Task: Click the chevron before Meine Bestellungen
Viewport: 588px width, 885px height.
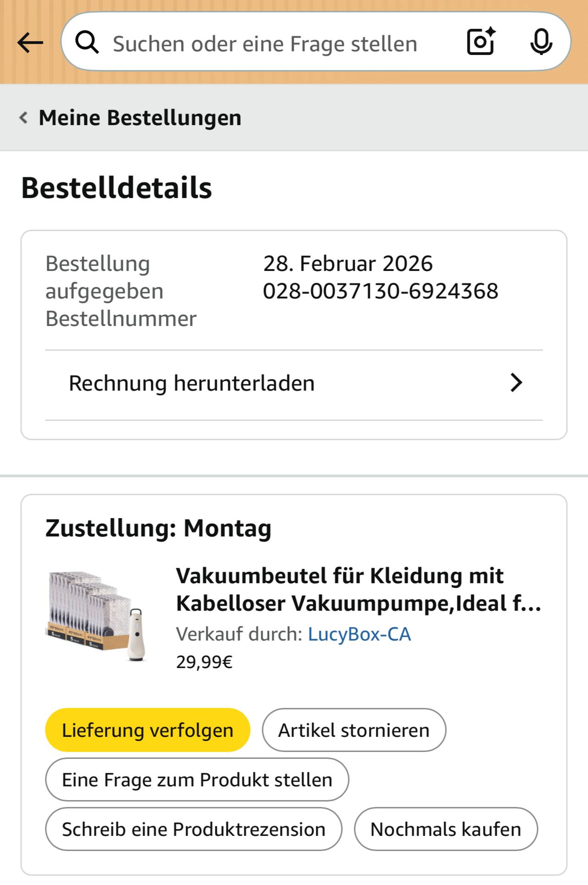Action: pyautogui.click(x=23, y=118)
